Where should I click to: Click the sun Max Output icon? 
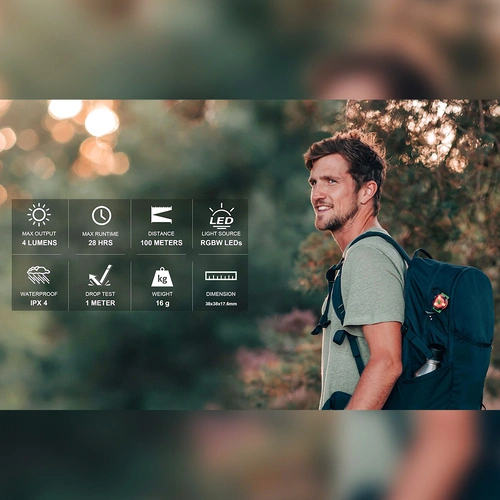point(39,215)
